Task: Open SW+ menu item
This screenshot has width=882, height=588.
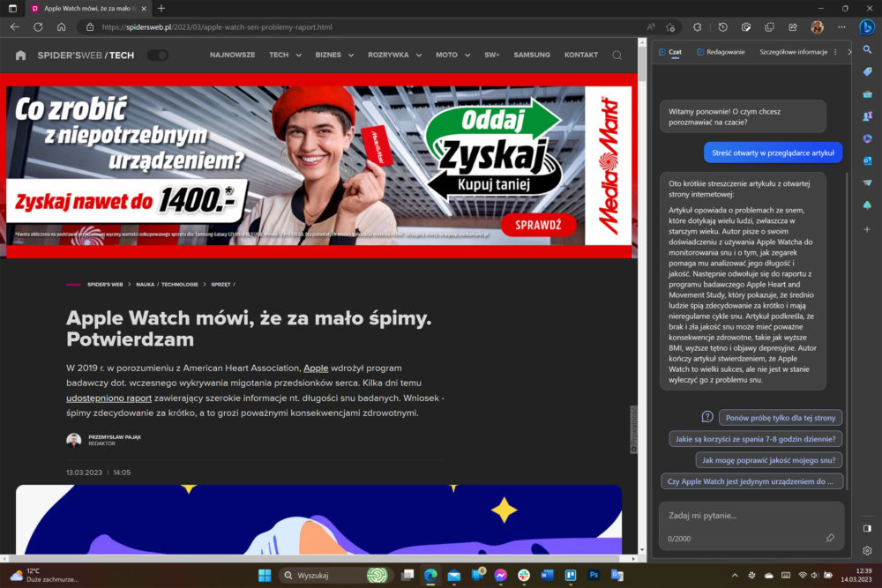Action: pyautogui.click(x=491, y=55)
